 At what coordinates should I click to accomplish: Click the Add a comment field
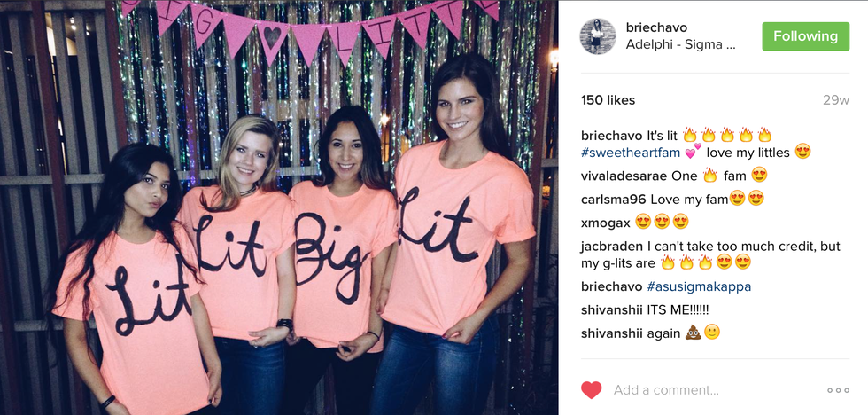714,390
